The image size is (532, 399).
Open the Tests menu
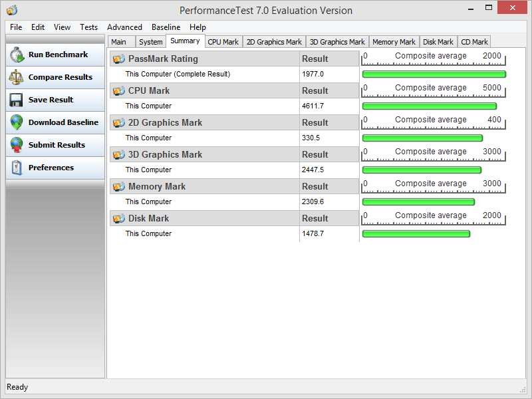pyautogui.click(x=88, y=27)
